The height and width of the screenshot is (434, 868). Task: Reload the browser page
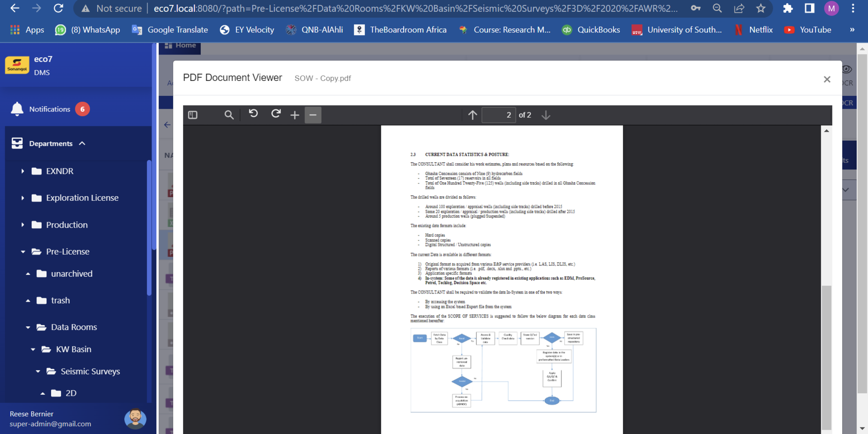pos(58,8)
